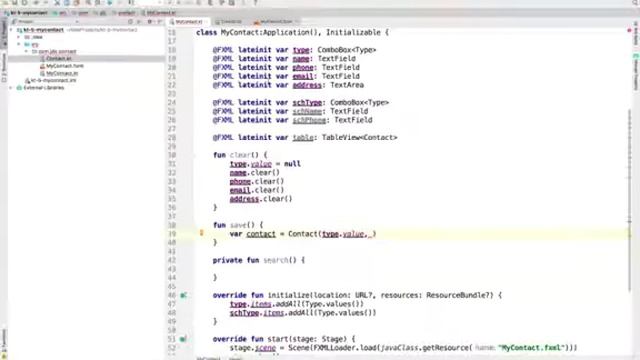Click the 'schType' variable declaration on line 24

307,102
